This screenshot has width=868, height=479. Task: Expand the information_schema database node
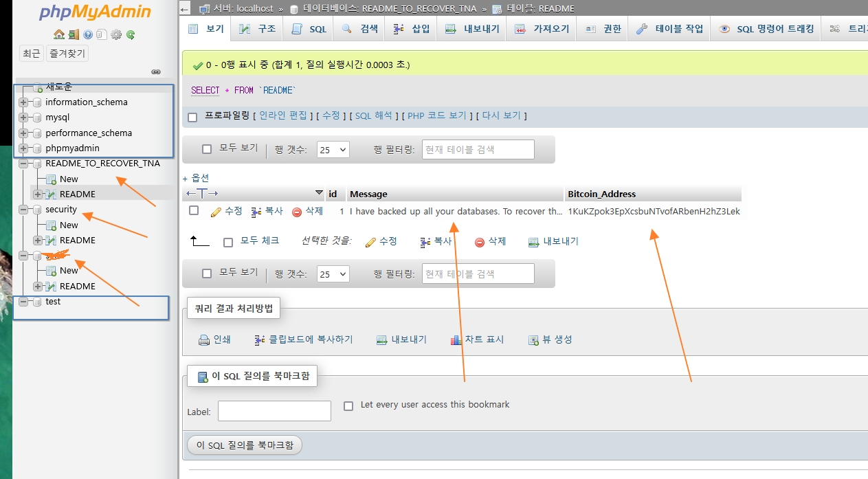coord(24,102)
